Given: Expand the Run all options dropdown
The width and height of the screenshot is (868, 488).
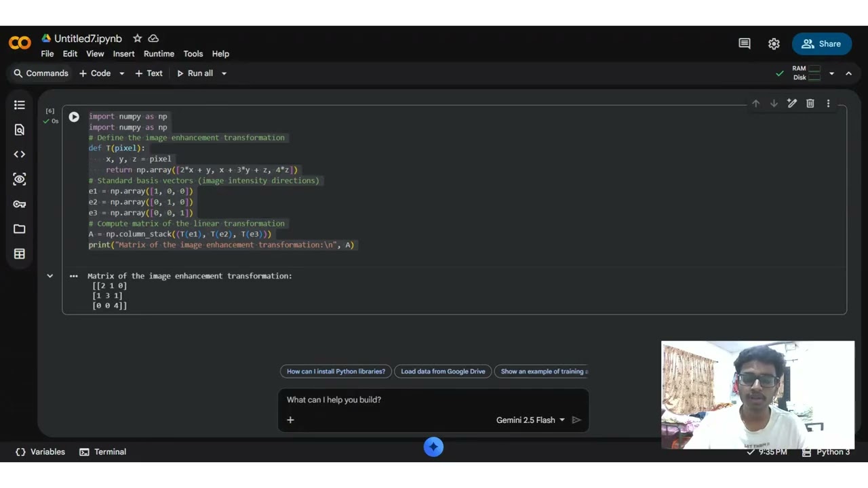Looking at the screenshot, I should [x=224, y=73].
